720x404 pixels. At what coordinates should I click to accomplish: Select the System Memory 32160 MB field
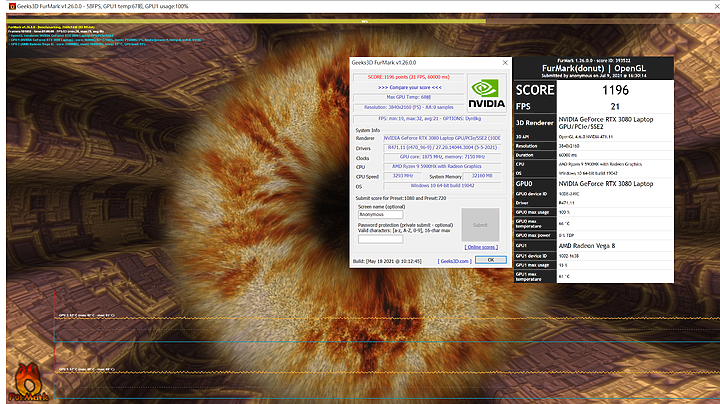coord(482,176)
